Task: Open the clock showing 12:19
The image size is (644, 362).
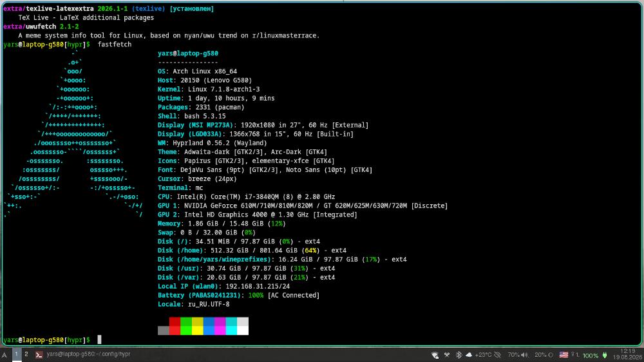Action: click(627, 351)
